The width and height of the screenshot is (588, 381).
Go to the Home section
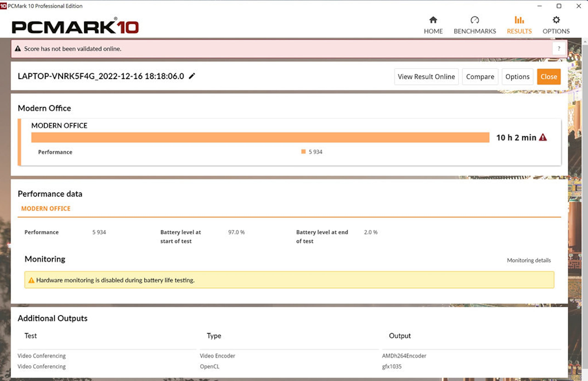(x=433, y=25)
